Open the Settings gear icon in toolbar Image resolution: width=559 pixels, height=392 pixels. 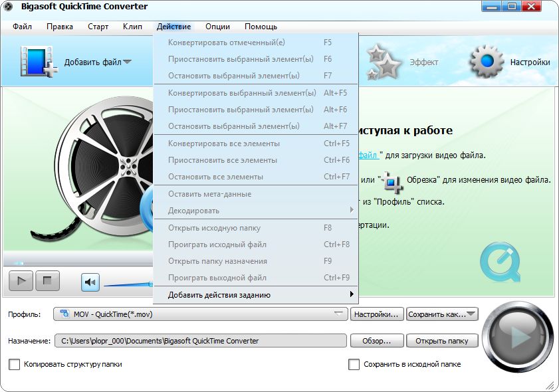click(487, 61)
